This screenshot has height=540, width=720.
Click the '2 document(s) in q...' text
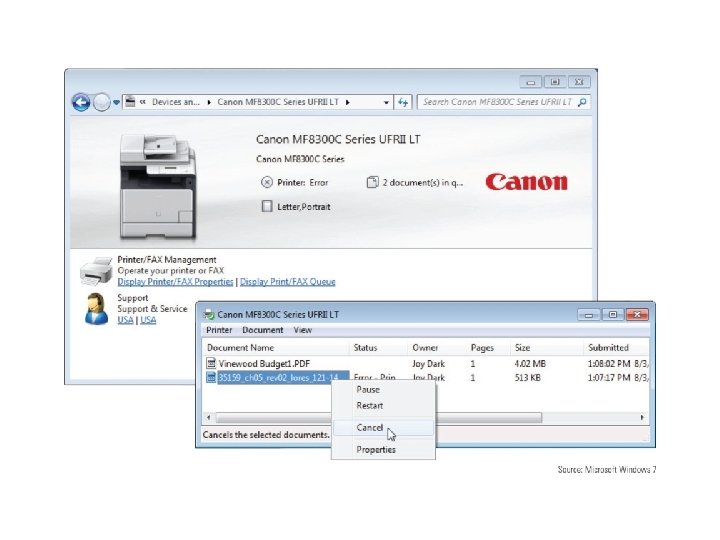(423, 182)
